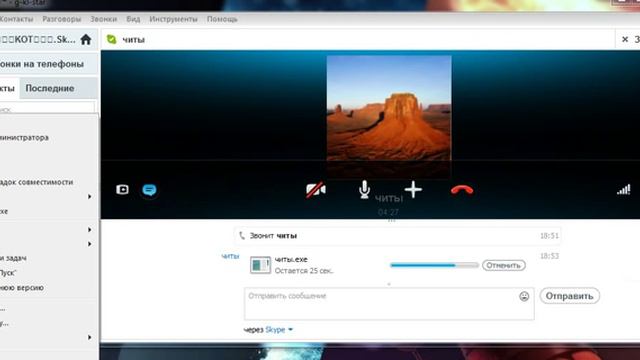
Task: Focus the Отправить сообщение input field
Action: point(389,304)
